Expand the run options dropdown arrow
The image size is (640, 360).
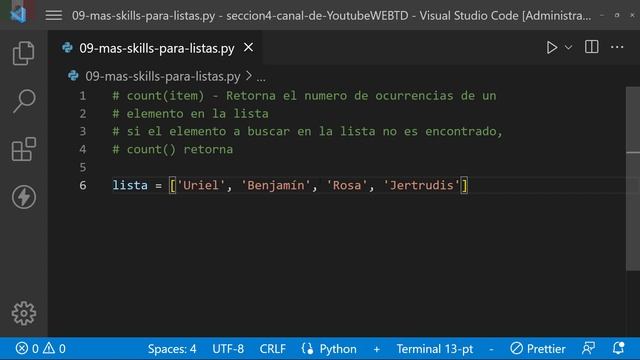point(568,48)
